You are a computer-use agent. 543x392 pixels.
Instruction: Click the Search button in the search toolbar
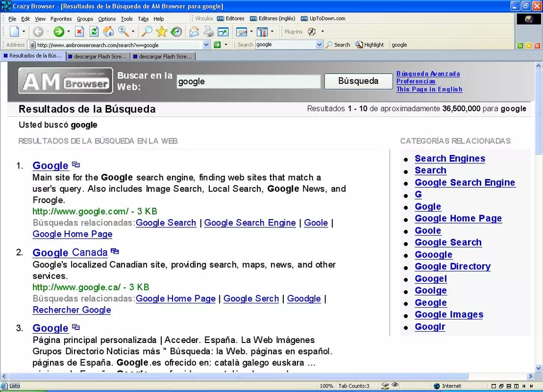(338, 45)
